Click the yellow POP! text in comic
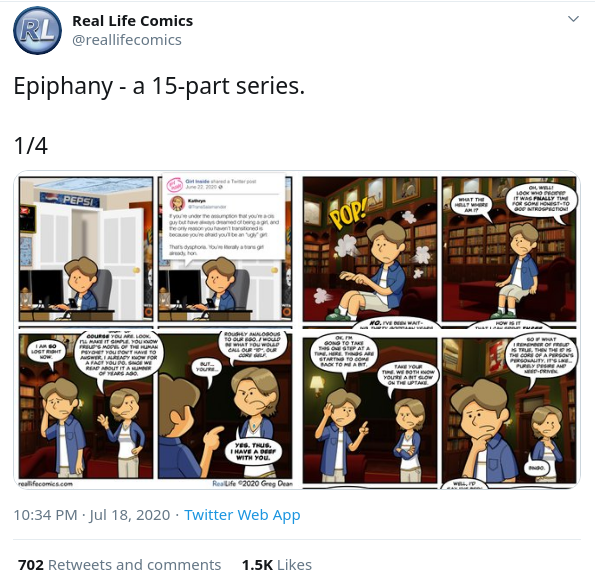595x584 pixels. click(x=349, y=217)
